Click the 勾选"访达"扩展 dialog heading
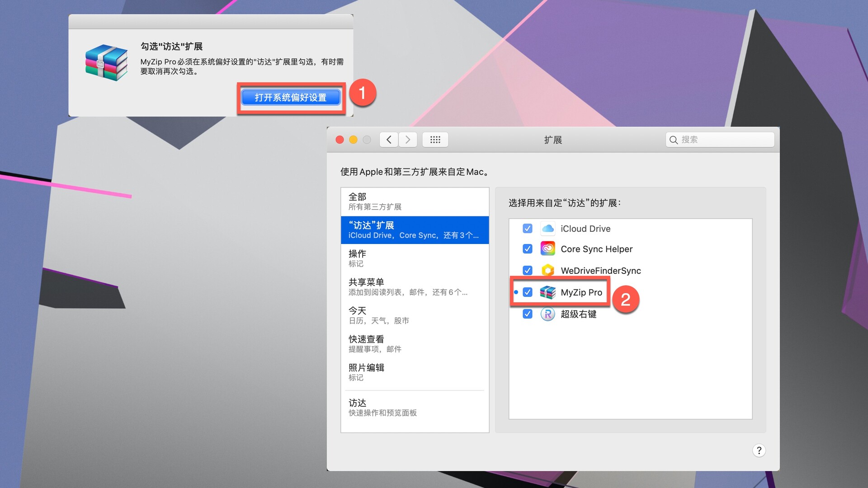The image size is (868, 488). (171, 47)
